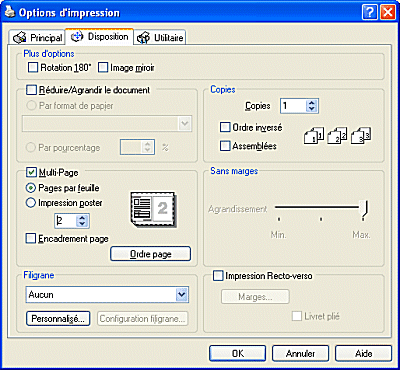
Task: Decrease pages per sheet with the down arrow
Action: tap(83, 224)
